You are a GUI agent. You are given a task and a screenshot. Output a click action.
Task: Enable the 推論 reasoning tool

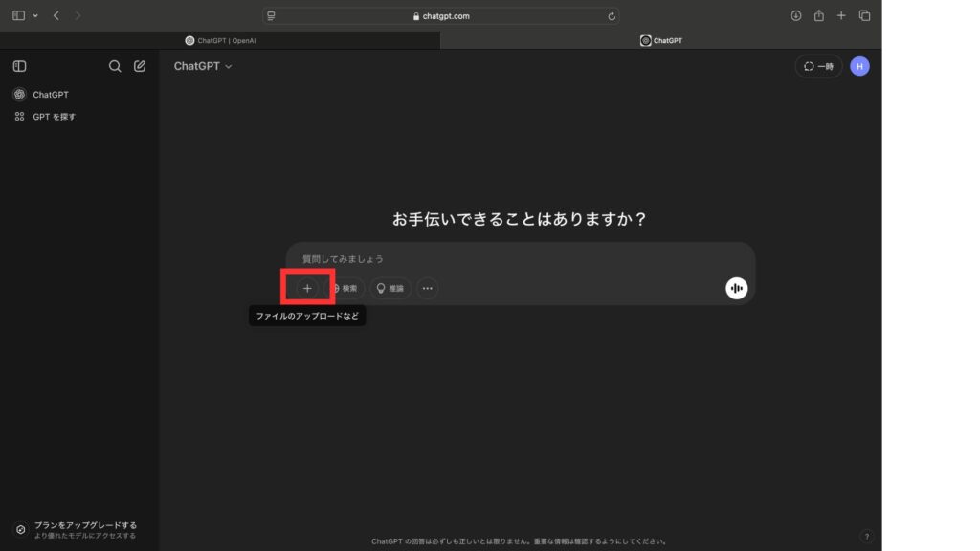click(390, 289)
